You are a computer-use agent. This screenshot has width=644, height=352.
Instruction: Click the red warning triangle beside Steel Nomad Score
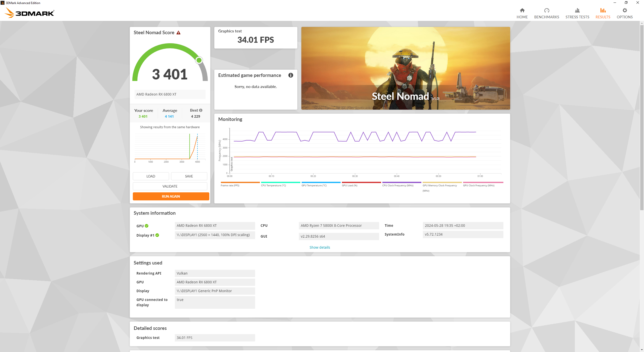pos(178,33)
